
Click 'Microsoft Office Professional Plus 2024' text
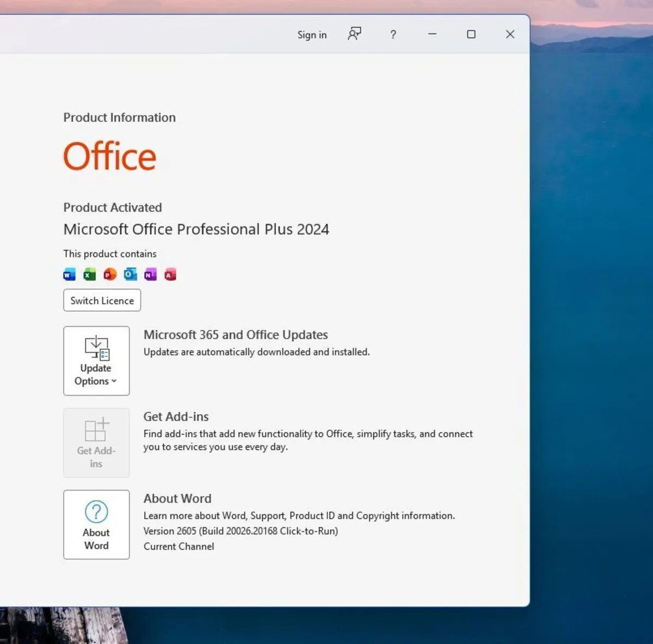[x=196, y=229]
